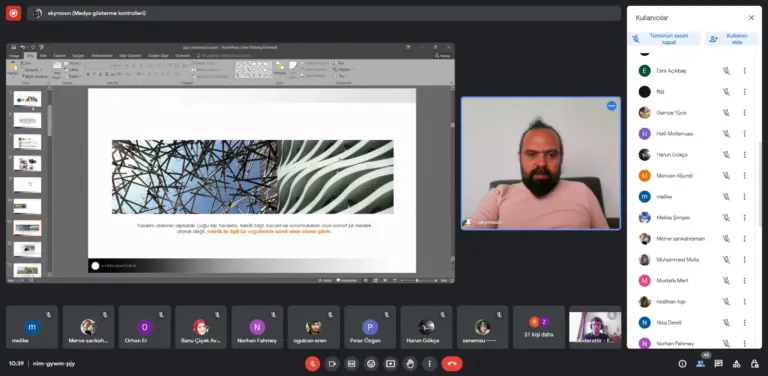Click skymoon media presentation controls bar
This screenshot has width=768, height=376.
[324, 13]
